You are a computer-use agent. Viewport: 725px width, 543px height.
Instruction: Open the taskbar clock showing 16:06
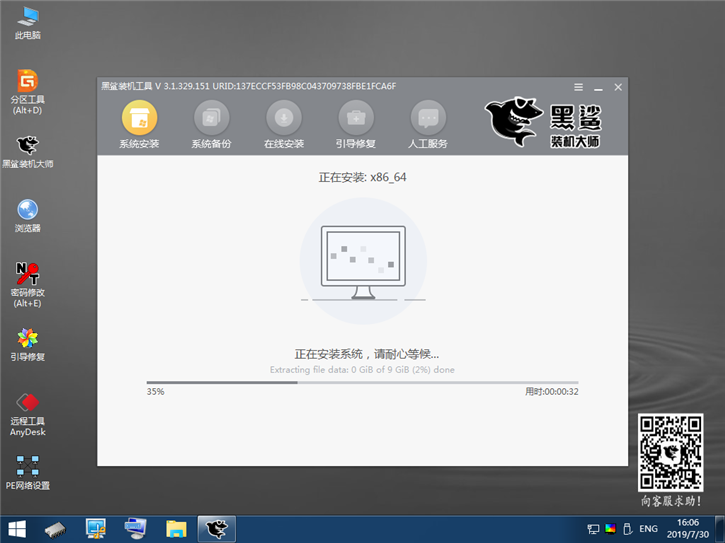click(x=690, y=528)
